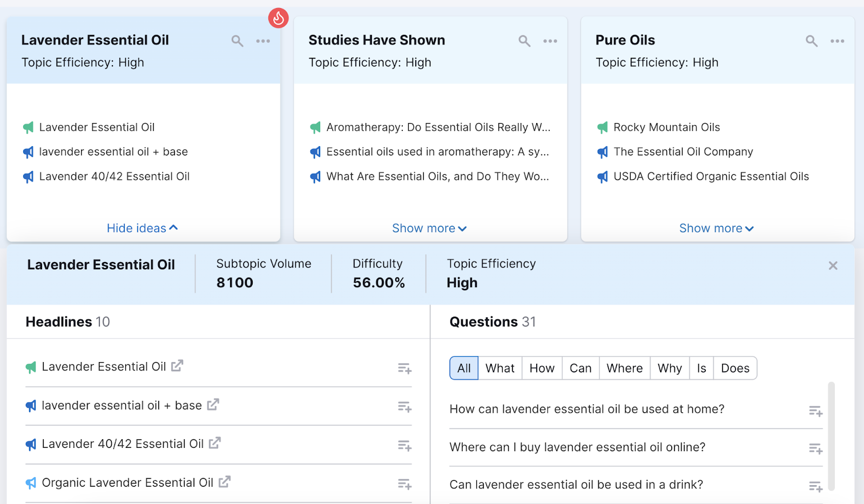
Task: Switch to the Does questions tab
Action: pyautogui.click(x=735, y=367)
